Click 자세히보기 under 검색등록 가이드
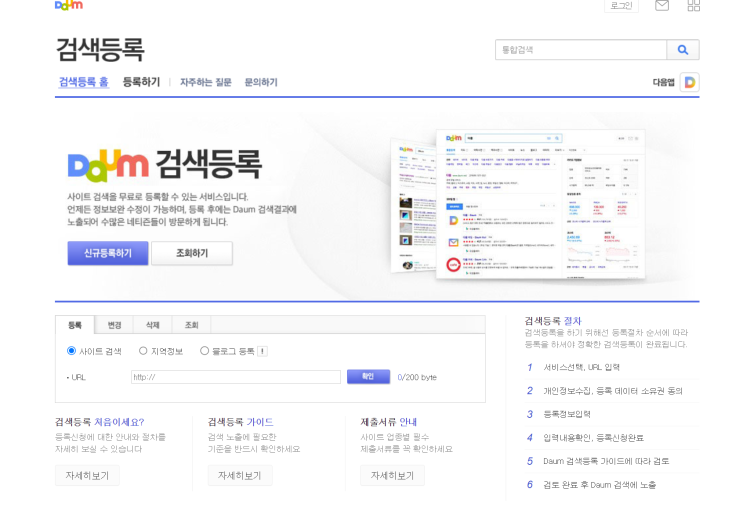Screen dimensions: 743x507 click(240, 475)
